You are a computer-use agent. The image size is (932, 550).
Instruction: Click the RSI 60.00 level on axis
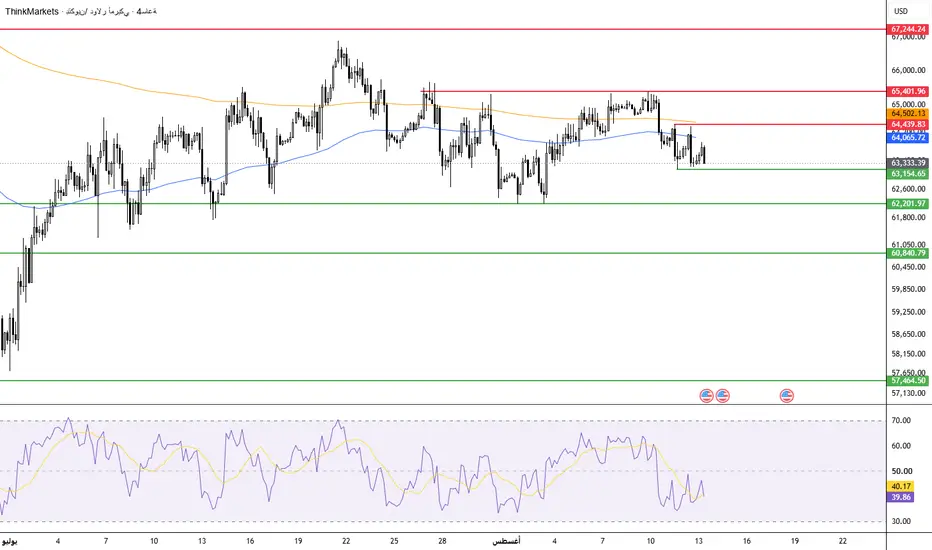tap(901, 446)
